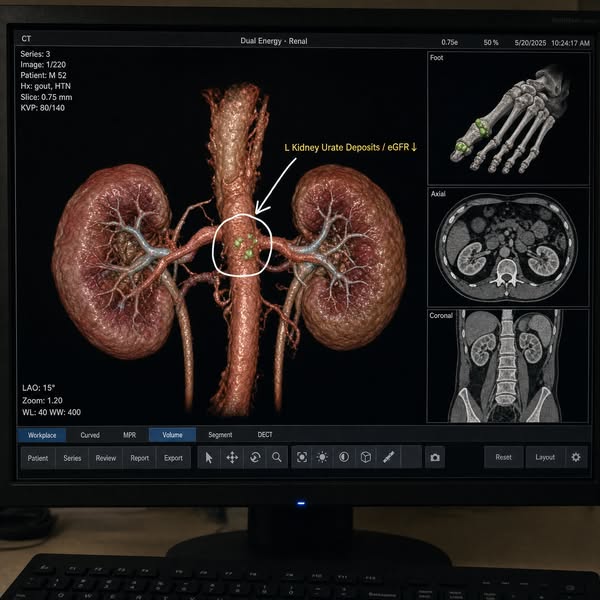600x600 pixels.
Task: Select the arrow pointer tool
Action: (209, 457)
